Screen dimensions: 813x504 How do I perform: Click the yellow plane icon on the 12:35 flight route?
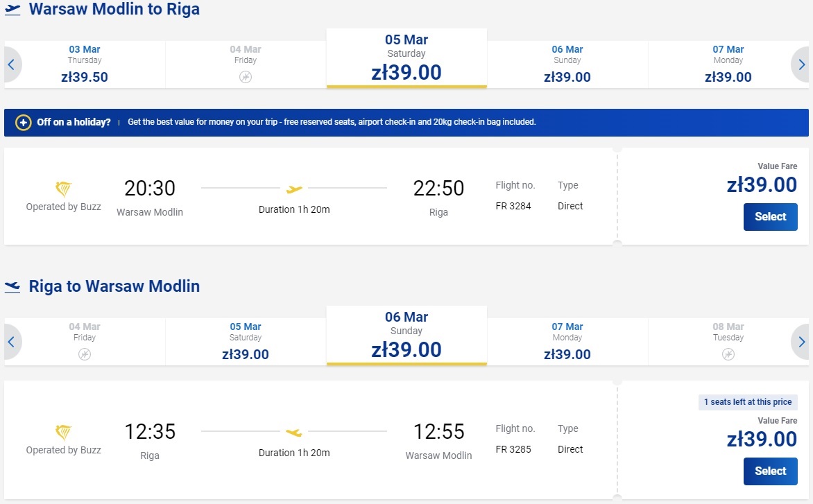tap(294, 432)
